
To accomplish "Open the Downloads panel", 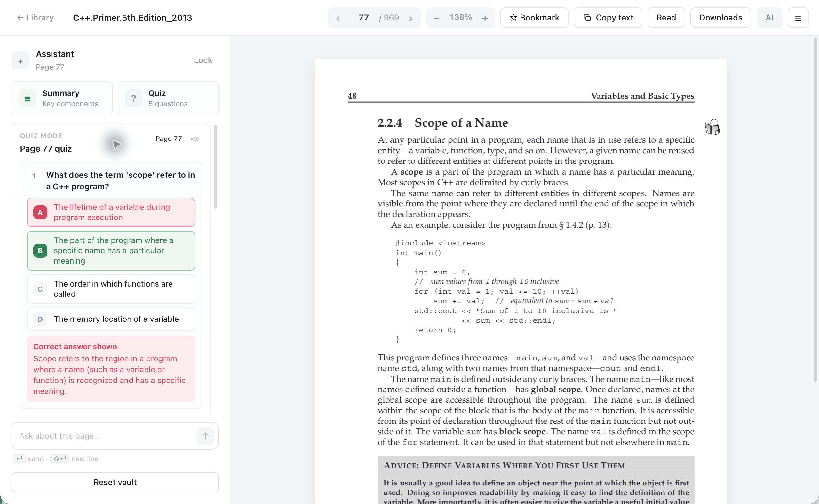I will point(720,18).
